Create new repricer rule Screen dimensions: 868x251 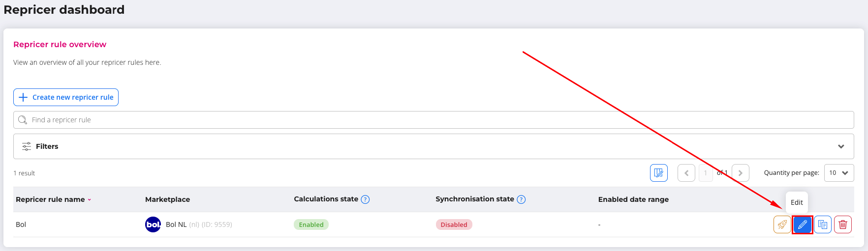coord(66,97)
